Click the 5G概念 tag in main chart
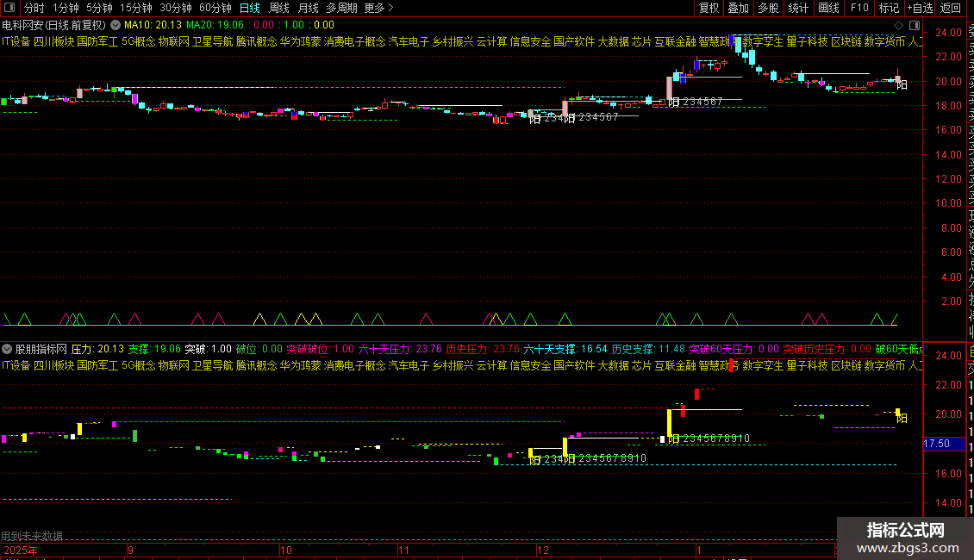Screen dimensions: 974x560 (x=139, y=41)
